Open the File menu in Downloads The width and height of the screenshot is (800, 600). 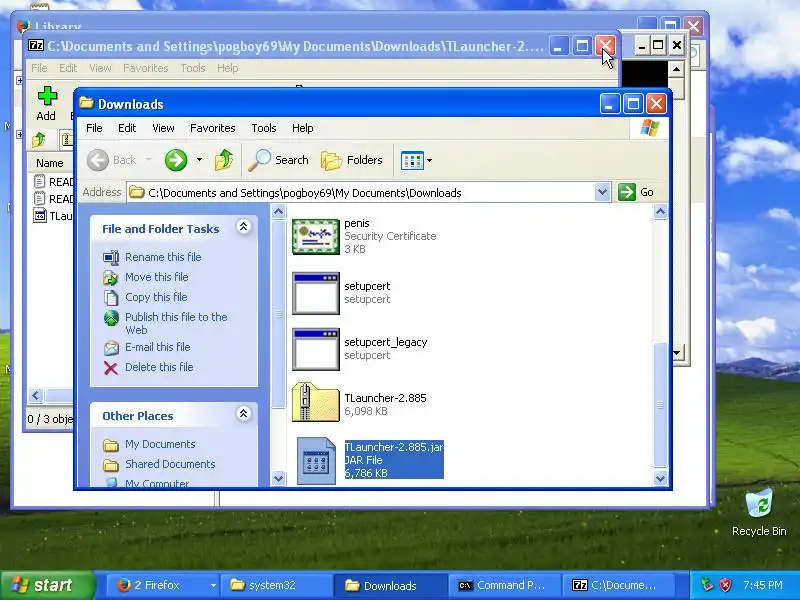(x=94, y=128)
